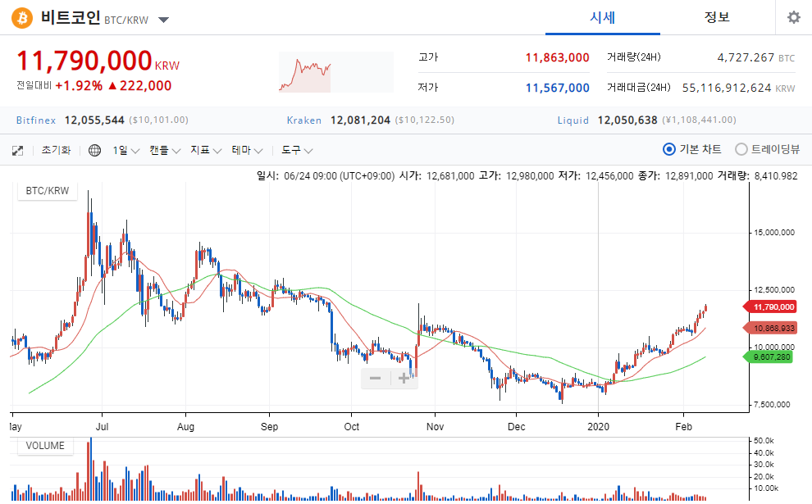Click the VOLUME panel label

pyautogui.click(x=45, y=446)
